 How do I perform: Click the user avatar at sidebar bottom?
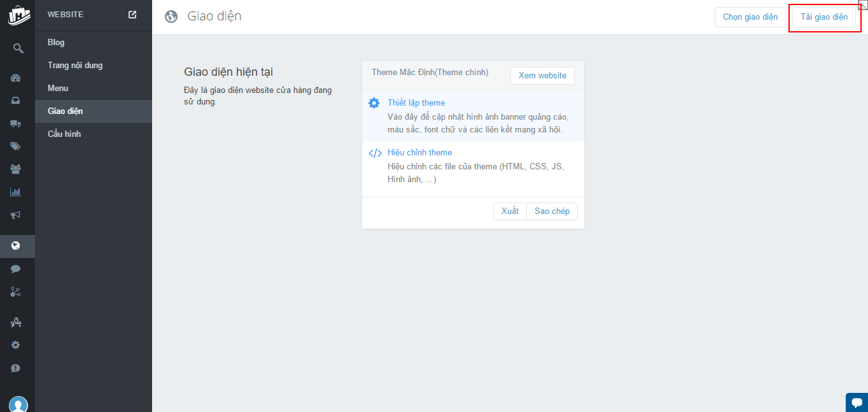[18, 404]
